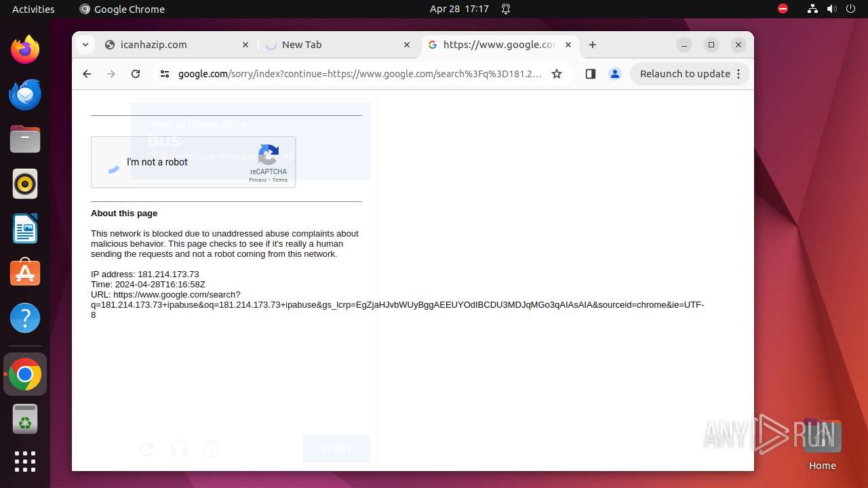This screenshot has height=488, width=868.
Task: Go back with Chrome's back arrow
Action: (x=87, y=74)
